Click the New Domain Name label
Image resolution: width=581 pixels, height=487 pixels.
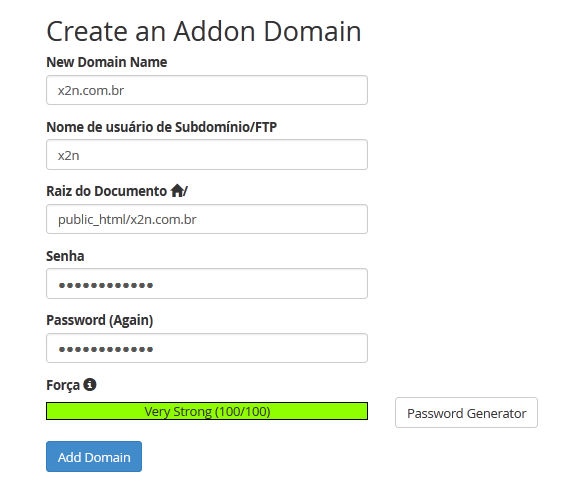[107, 62]
